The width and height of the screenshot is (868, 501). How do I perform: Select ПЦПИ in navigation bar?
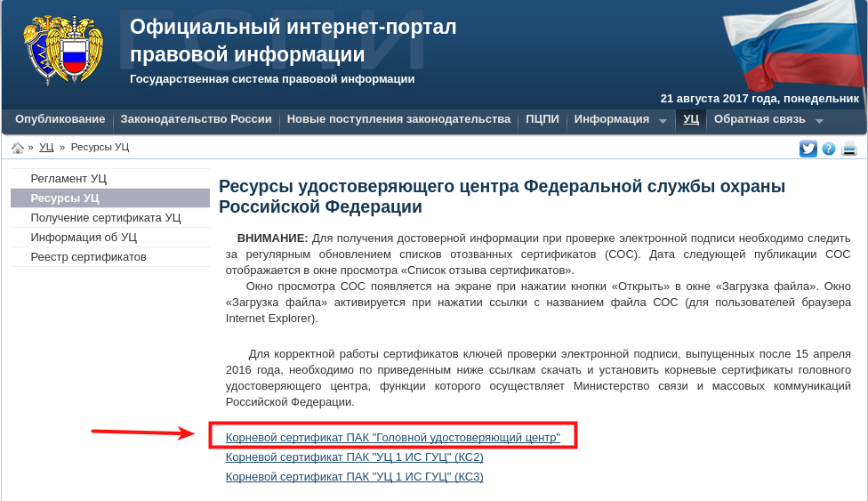[x=542, y=119]
